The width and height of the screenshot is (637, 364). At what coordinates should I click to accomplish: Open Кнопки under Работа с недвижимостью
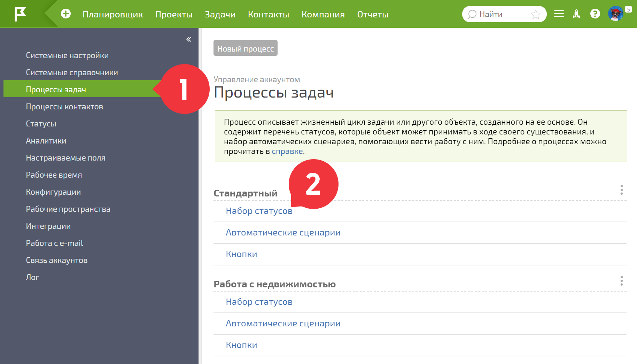tap(241, 345)
